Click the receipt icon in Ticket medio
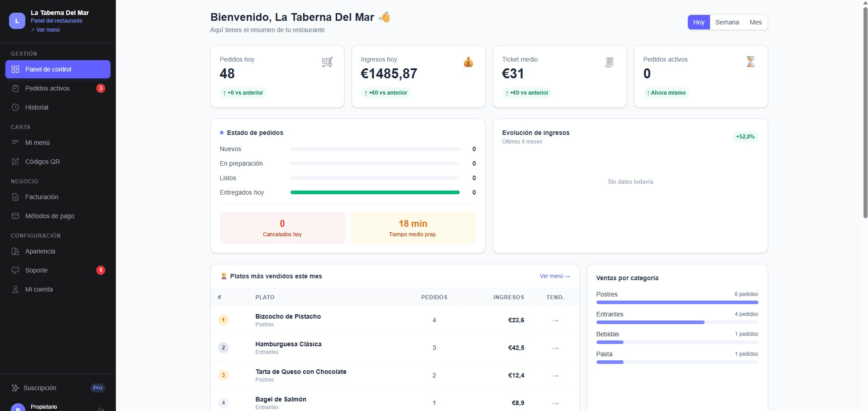868x411 pixels. tap(609, 62)
